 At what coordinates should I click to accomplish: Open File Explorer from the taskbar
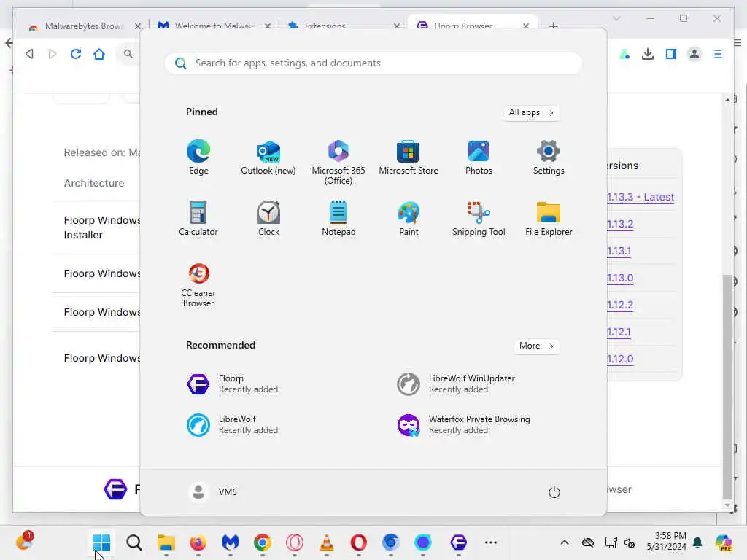tap(166, 542)
